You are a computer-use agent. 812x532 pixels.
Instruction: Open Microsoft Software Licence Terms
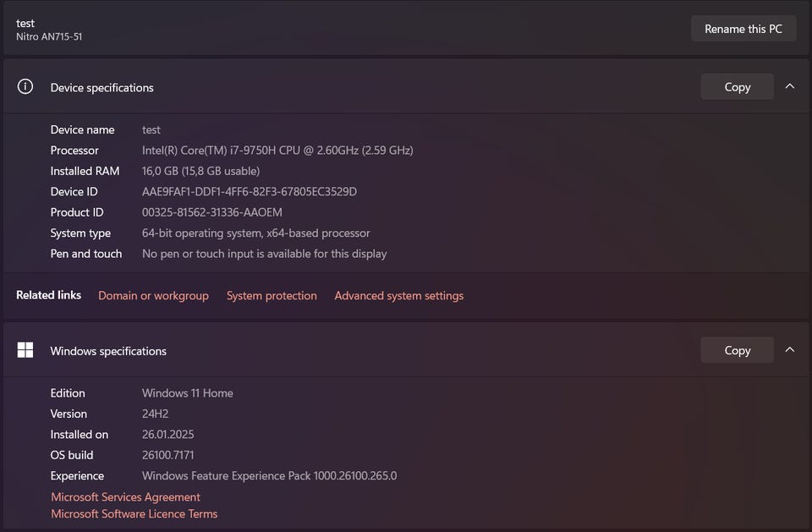coord(134,514)
